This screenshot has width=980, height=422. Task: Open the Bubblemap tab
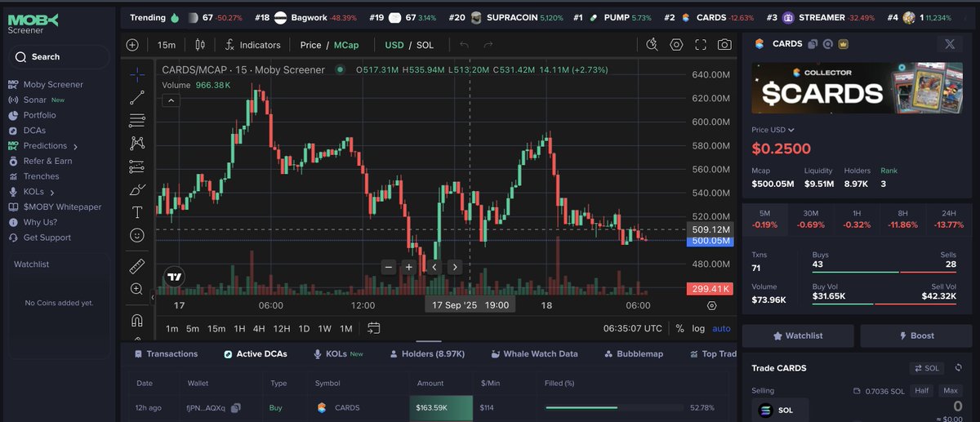tap(634, 353)
